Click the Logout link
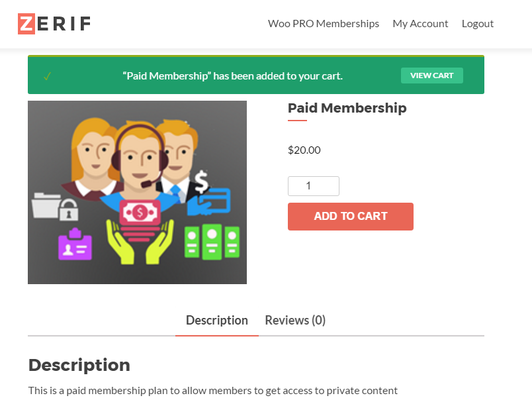Screen dimensions: 532x410 click(x=477, y=24)
